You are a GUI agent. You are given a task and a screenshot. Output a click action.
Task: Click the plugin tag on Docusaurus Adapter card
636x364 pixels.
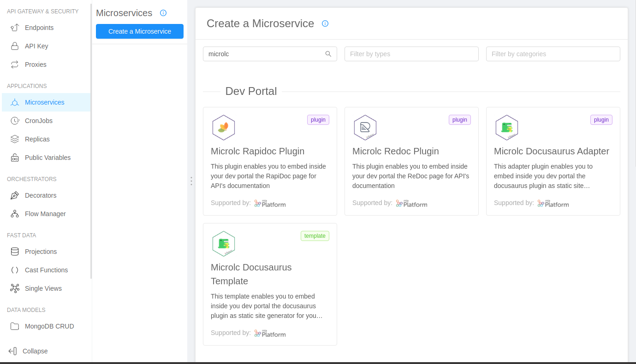click(x=601, y=120)
